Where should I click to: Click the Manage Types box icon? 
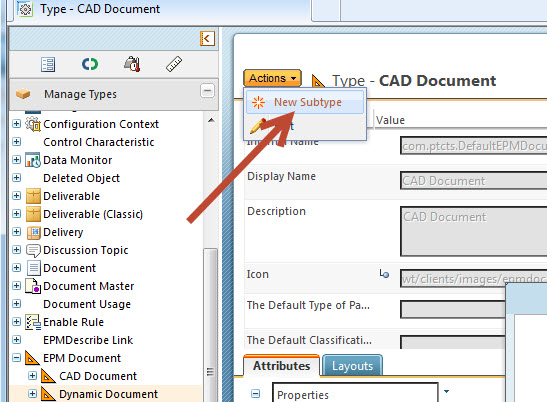(x=23, y=94)
